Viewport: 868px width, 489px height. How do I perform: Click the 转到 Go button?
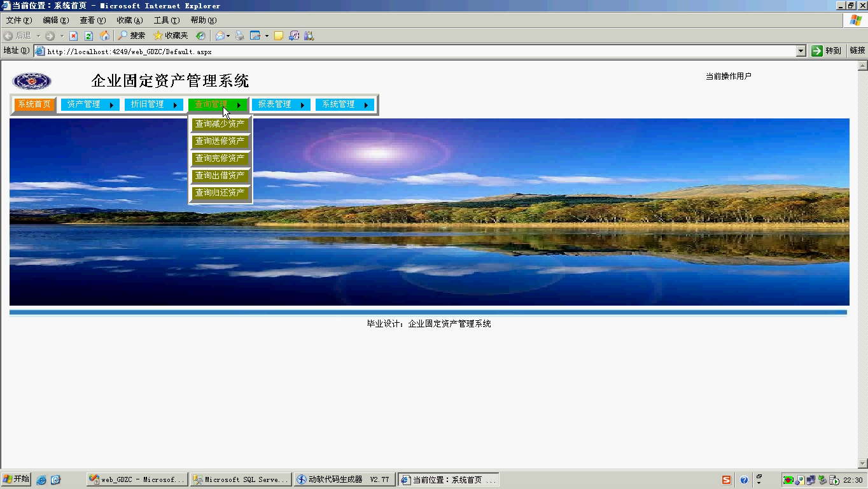[x=826, y=51]
